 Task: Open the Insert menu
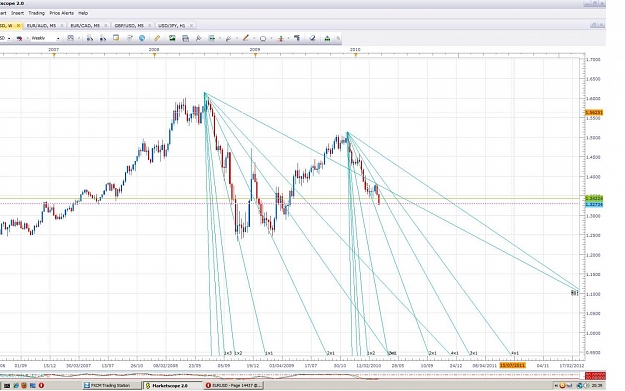point(17,13)
